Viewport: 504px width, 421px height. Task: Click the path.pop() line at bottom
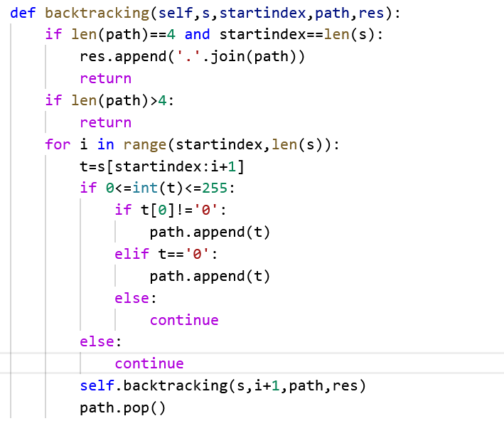point(122,408)
